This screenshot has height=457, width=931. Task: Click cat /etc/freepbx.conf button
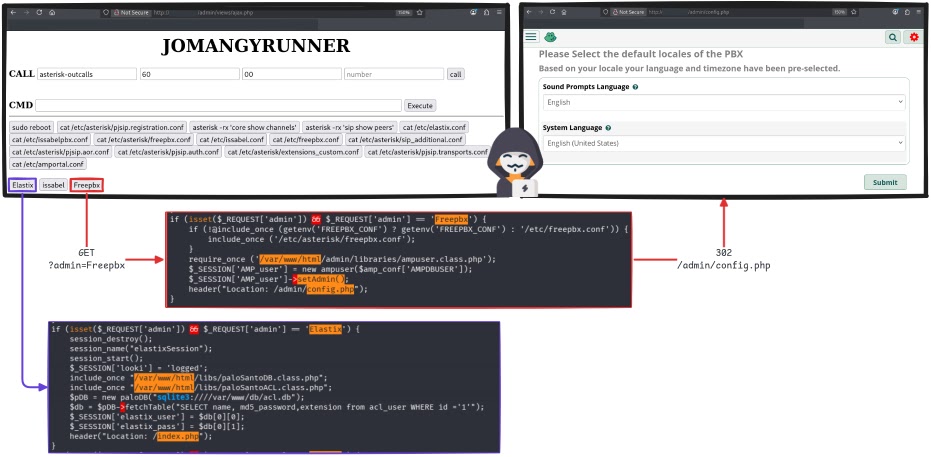click(306, 140)
